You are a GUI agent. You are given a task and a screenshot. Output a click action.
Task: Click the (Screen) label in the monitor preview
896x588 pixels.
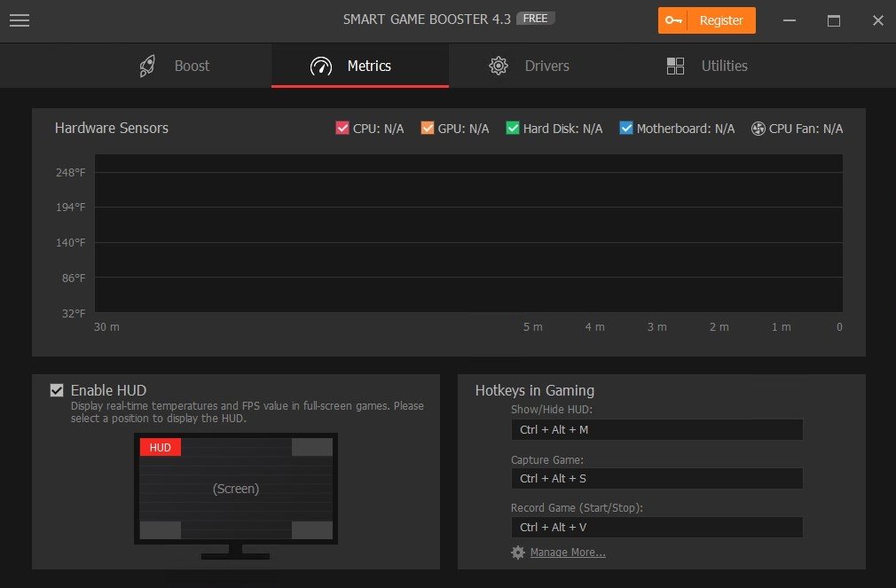(236, 489)
